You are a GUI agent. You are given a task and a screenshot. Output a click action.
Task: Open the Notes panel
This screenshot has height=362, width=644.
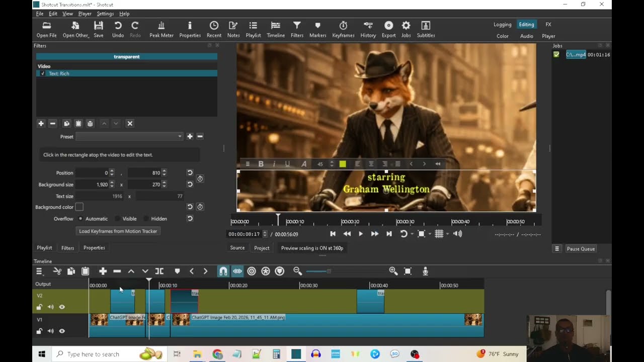(x=233, y=29)
